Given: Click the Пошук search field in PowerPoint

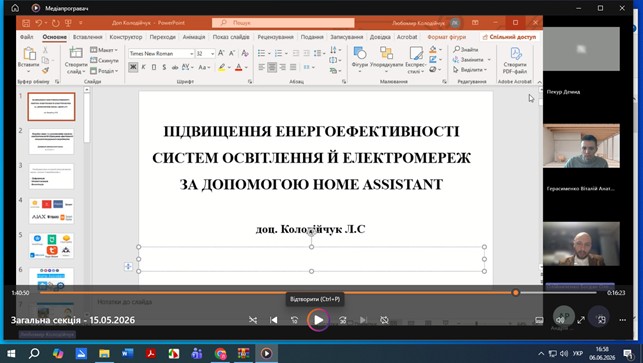Looking at the screenshot, I should point(283,23).
